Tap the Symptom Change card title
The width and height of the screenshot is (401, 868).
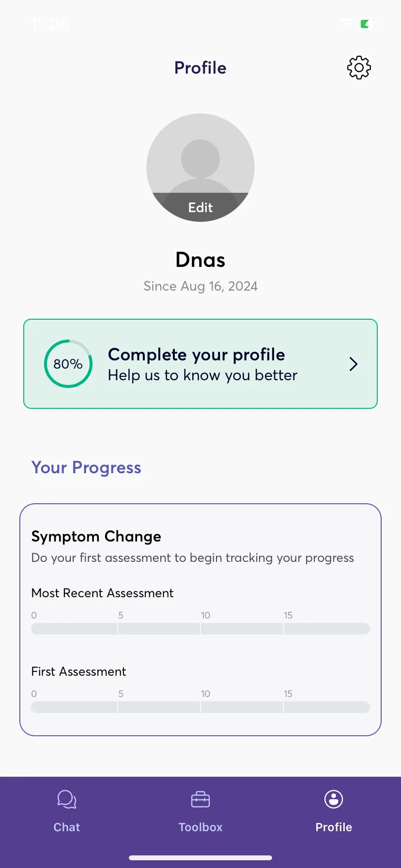(x=96, y=537)
